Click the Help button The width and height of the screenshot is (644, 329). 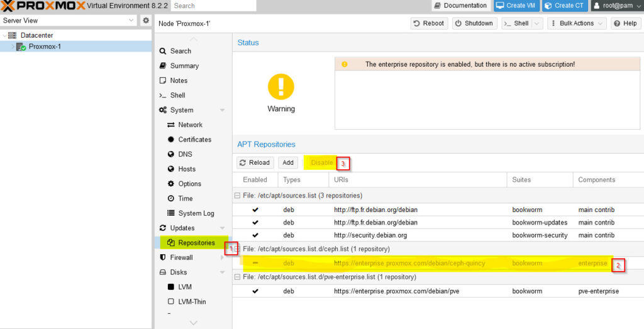pyautogui.click(x=626, y=23)
